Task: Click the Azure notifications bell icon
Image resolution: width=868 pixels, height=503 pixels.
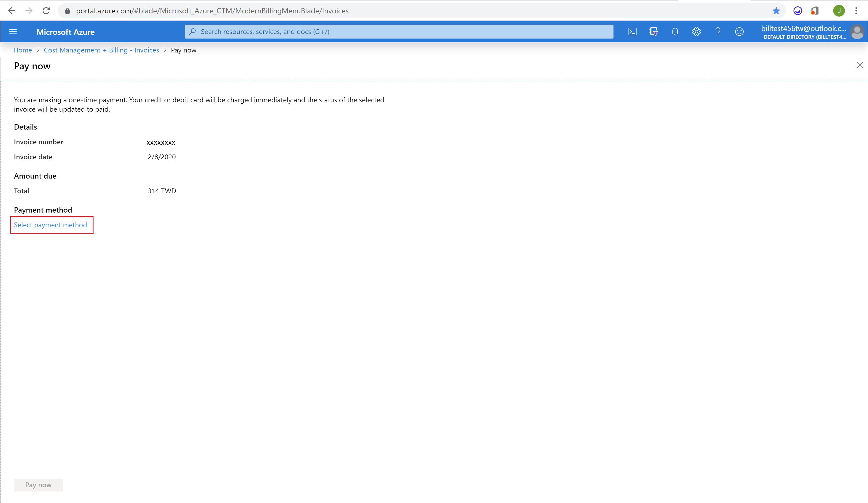Action: pos(675,31)
